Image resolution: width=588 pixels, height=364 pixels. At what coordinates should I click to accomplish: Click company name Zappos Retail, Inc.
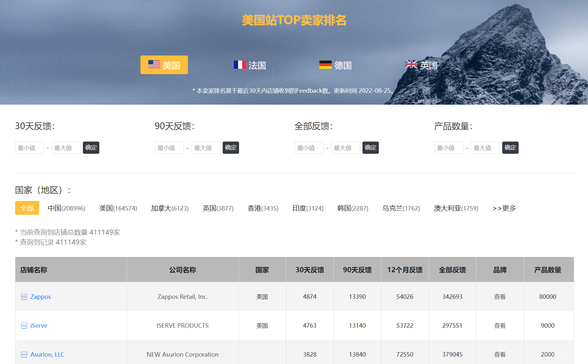[x=183, y=297]
